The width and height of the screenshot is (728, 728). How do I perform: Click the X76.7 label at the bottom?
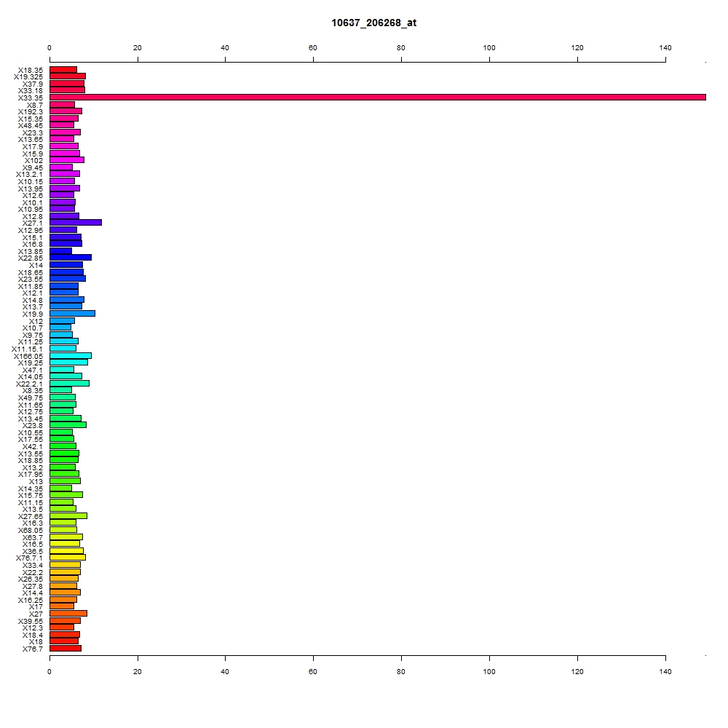tap(33, 649)
